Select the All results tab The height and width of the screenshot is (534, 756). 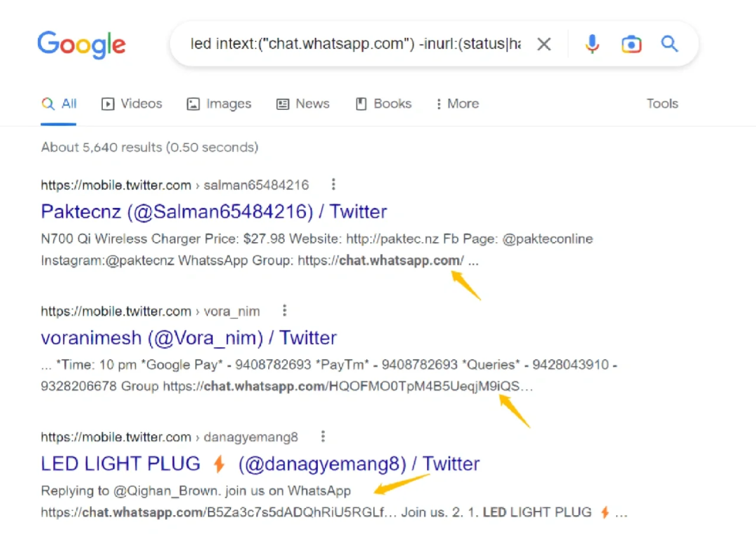pos(59,104)
